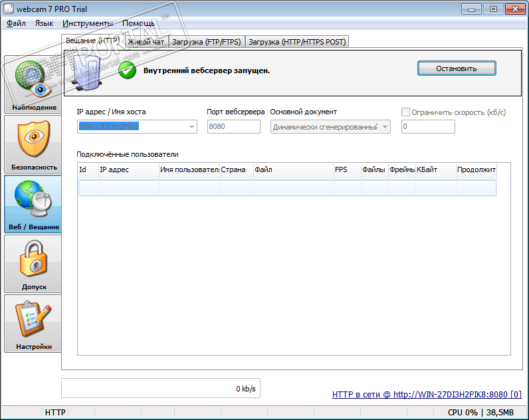Open the Инструменты menu

[87, 23]
